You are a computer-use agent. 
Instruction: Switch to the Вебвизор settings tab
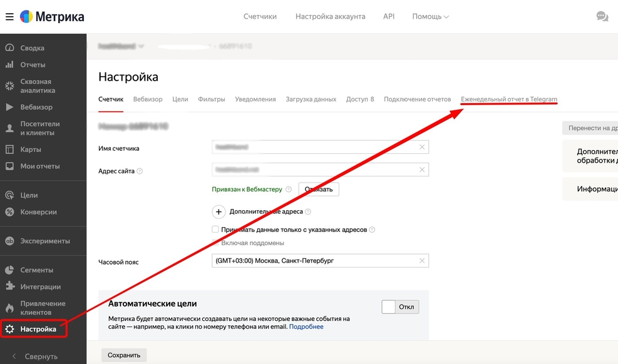pos(148,99)
